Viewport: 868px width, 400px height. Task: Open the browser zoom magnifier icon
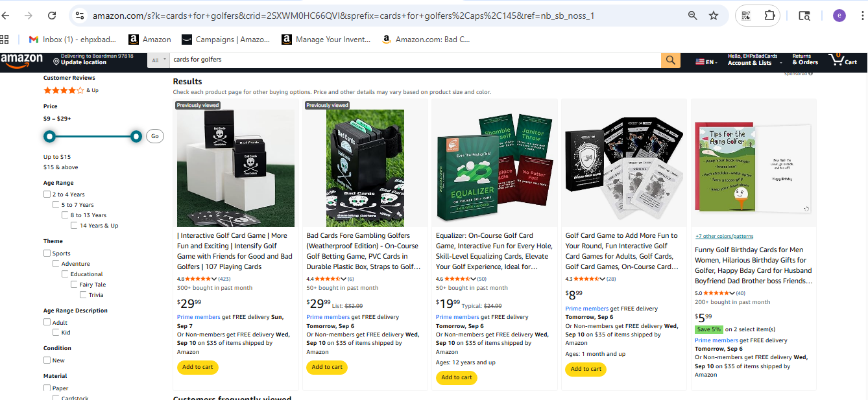(693, 16)
